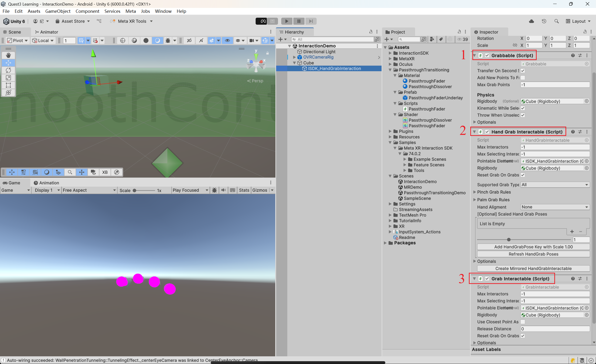Click the Pause button
This screenshot has width=596, height=364.
pos(299,21)
